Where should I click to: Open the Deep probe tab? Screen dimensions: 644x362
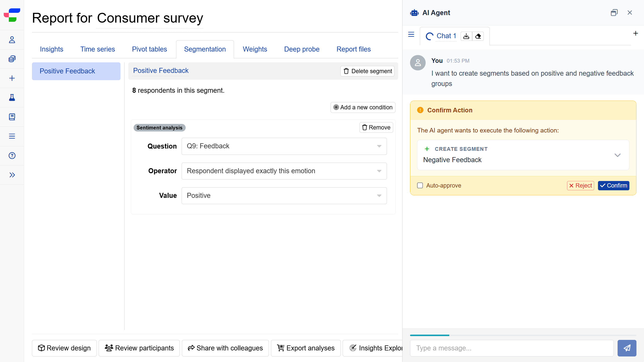point(302,49)
